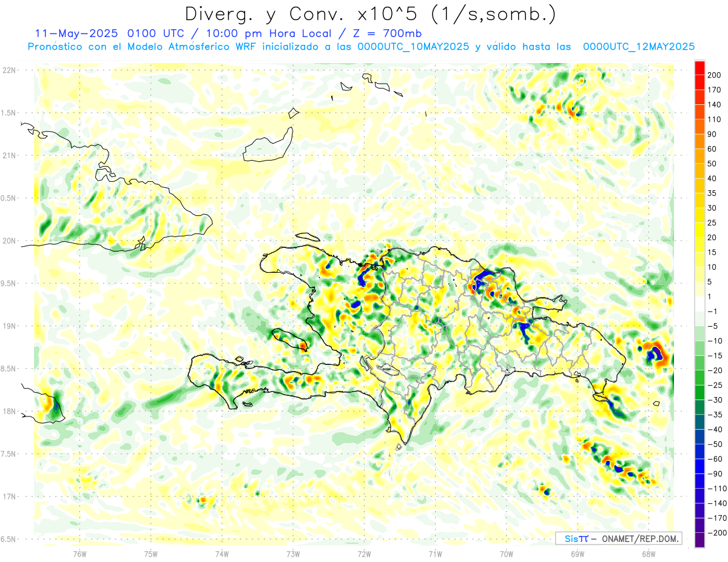Click the '73W' longitude label

click(x=292, y=554)
